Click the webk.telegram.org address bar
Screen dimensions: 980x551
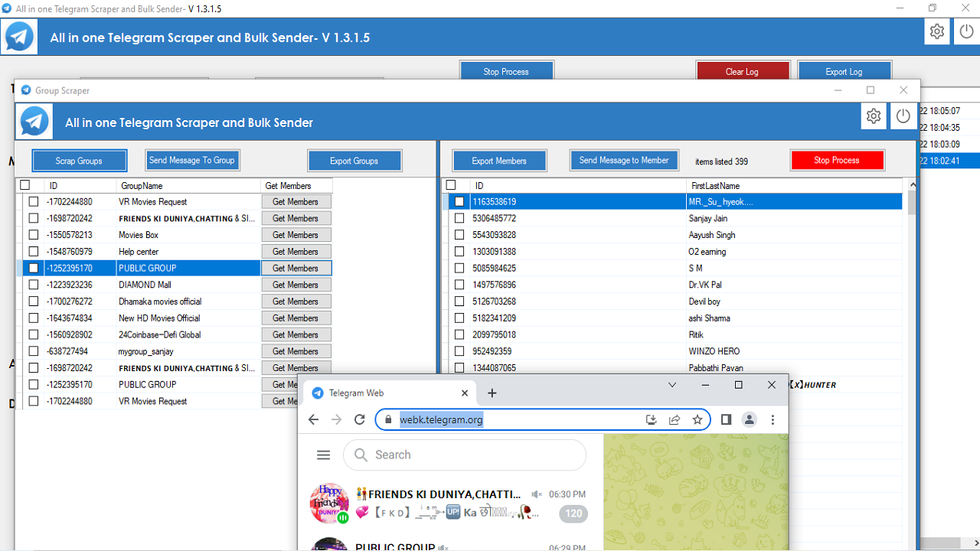click(x=543, y=419)
